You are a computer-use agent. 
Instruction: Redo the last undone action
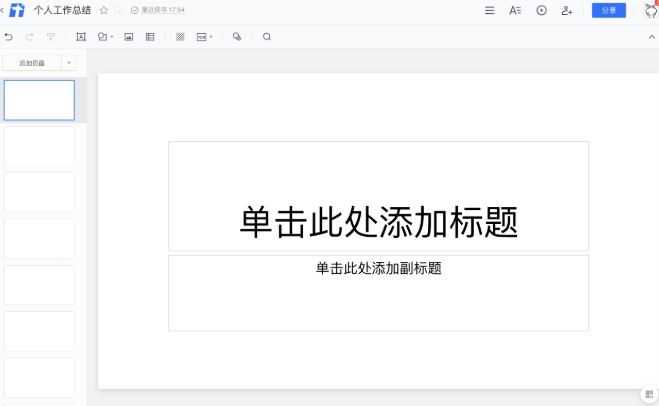pos(29,37)
